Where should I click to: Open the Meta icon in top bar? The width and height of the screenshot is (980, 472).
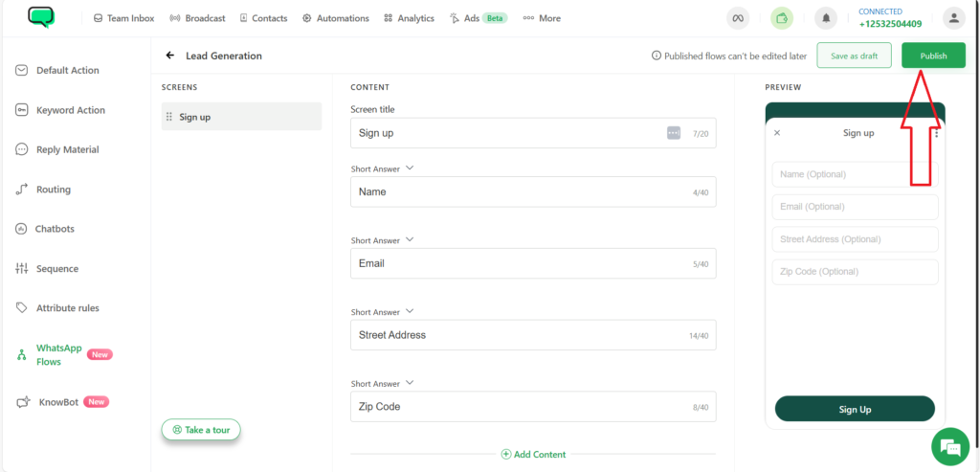(738, 18)
